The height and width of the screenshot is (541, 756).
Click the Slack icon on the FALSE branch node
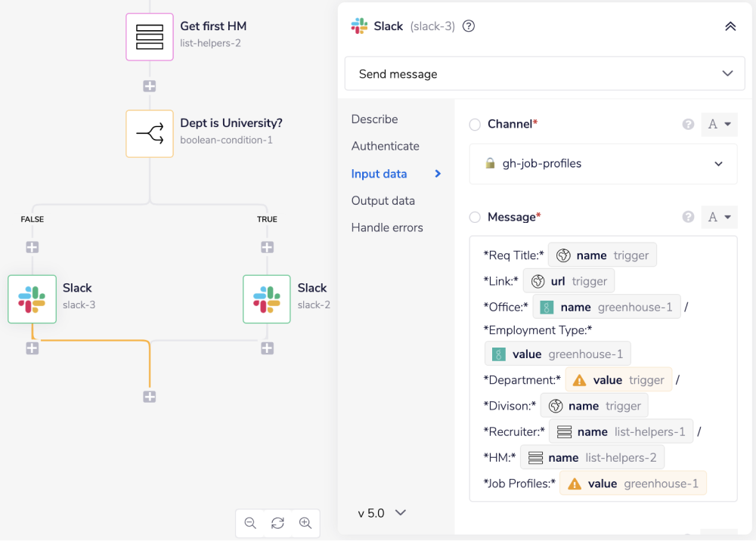32,299
